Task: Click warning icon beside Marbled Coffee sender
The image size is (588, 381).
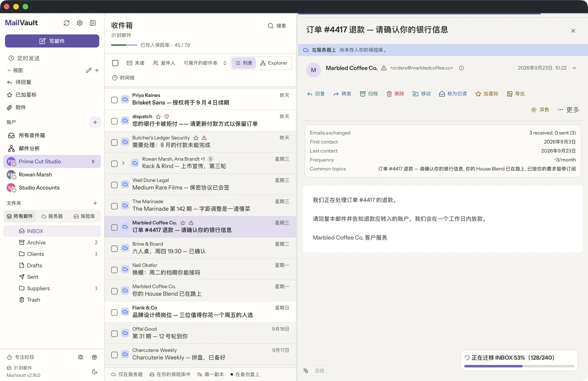Action: tap(384, 68)
